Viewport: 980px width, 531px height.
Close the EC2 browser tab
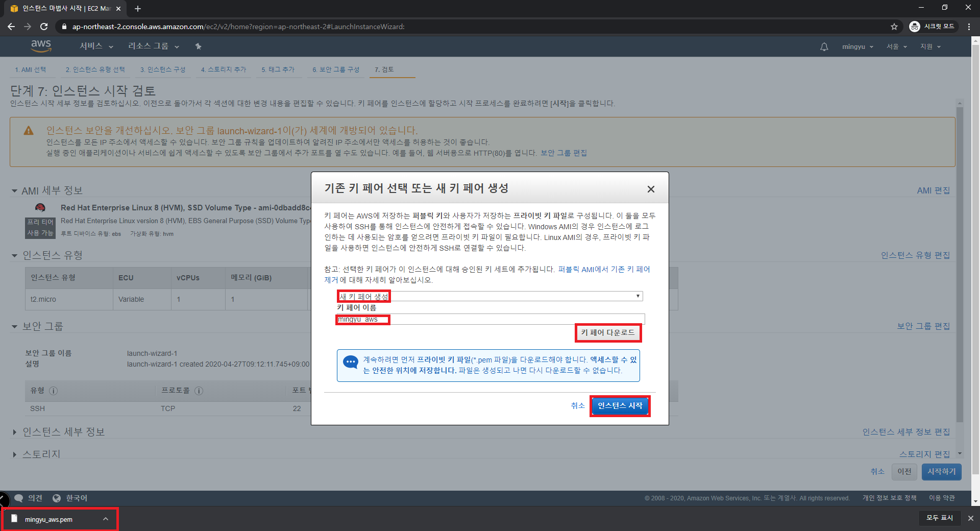click(118, 9)
